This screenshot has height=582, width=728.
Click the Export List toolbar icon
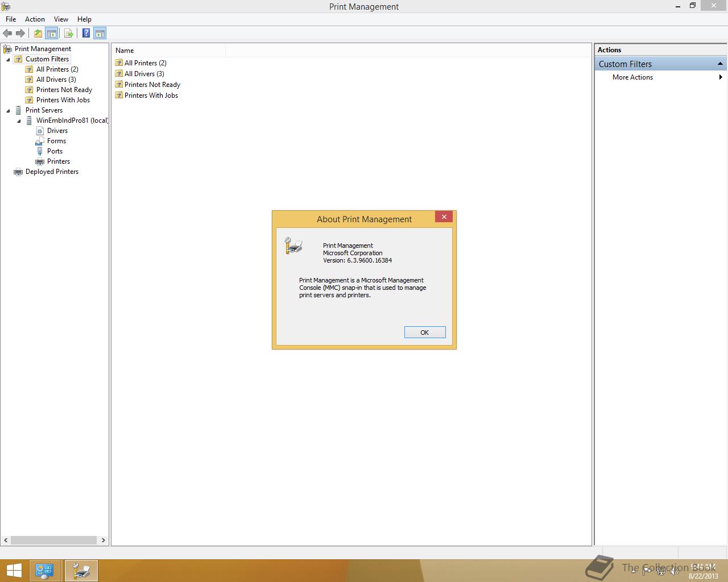[x=69, y=33]
